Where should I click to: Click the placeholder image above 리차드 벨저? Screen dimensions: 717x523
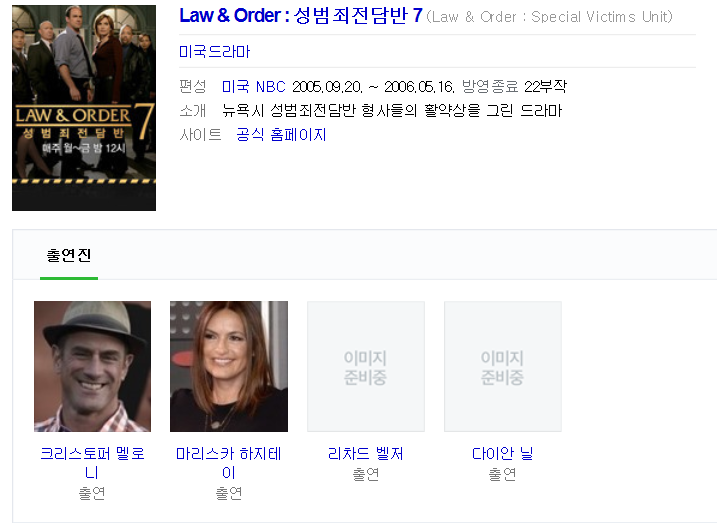coord(366,366)
